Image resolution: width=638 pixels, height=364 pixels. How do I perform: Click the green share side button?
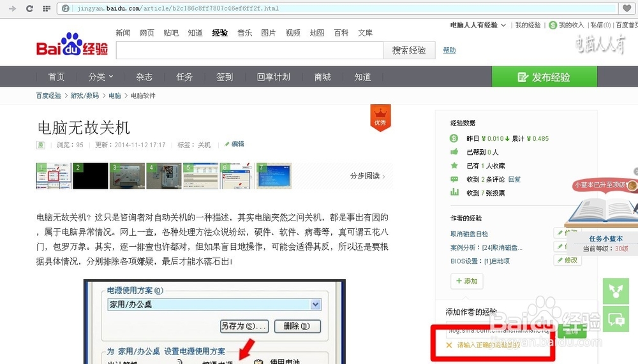click(x=616, y=291)
